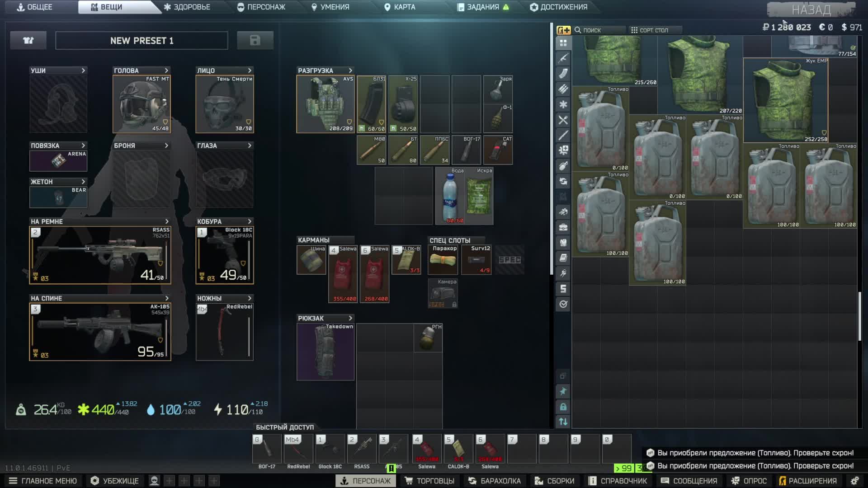The height and width of the screenshot is (488, 868).
Task: Select the medical asterisk stash filter icon
Action: (x=563, y=104)
